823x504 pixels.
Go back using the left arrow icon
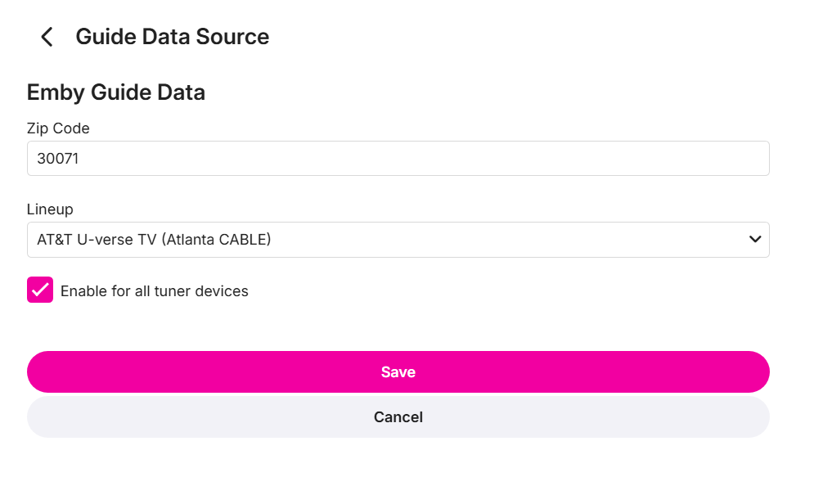(47, 37)
